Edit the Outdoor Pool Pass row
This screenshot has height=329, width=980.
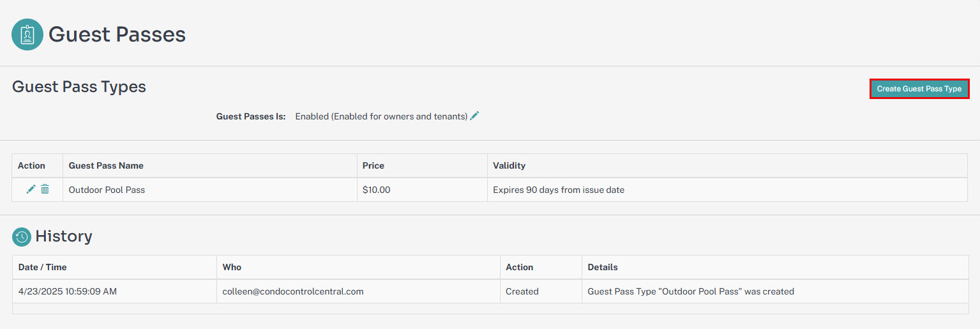(x=31, y=189)
